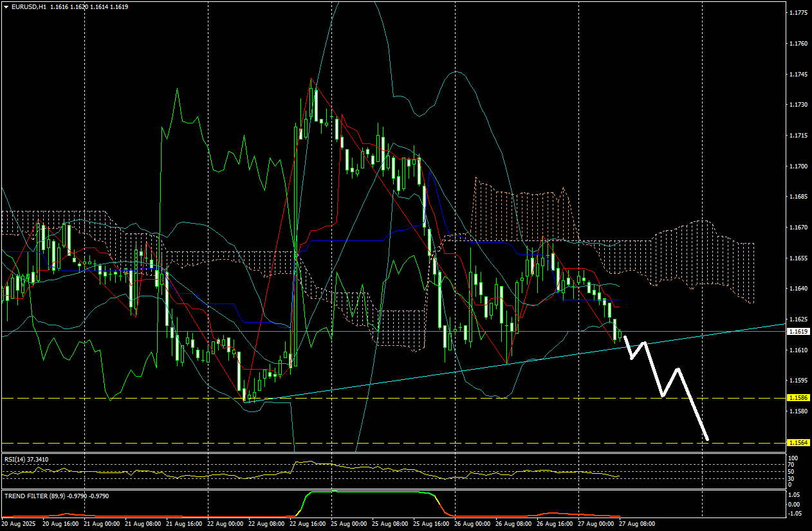Click the -1.05 trend filter scale label
812x531 pixels.
(794, 514)
